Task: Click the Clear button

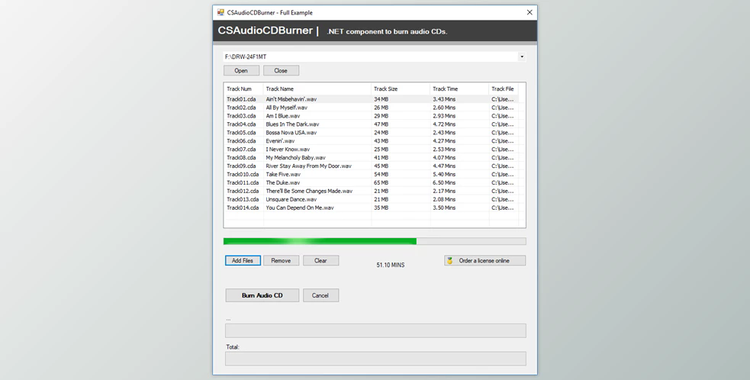Action: 321,261
